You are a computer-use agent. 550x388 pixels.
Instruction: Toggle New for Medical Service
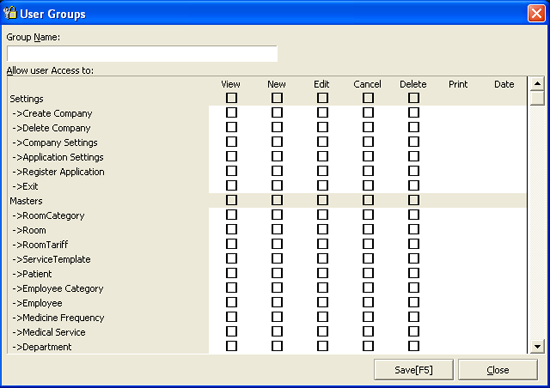277,332
